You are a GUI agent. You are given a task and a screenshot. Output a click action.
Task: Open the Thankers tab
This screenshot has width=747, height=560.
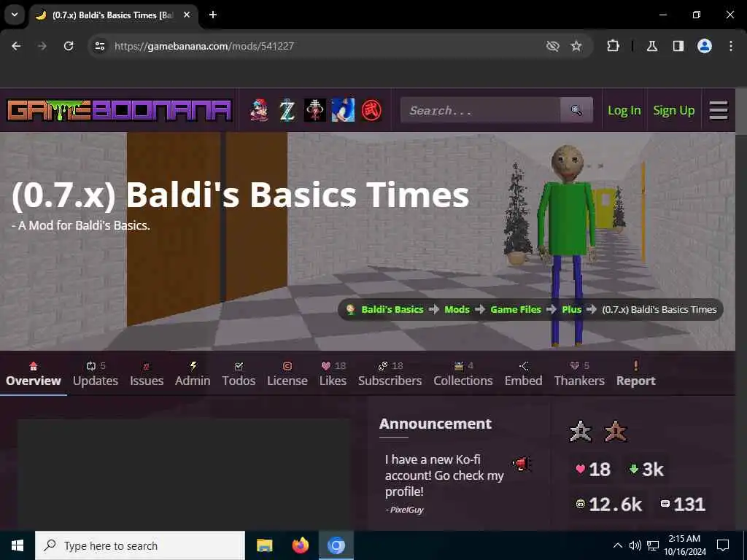tap(579, 374)
